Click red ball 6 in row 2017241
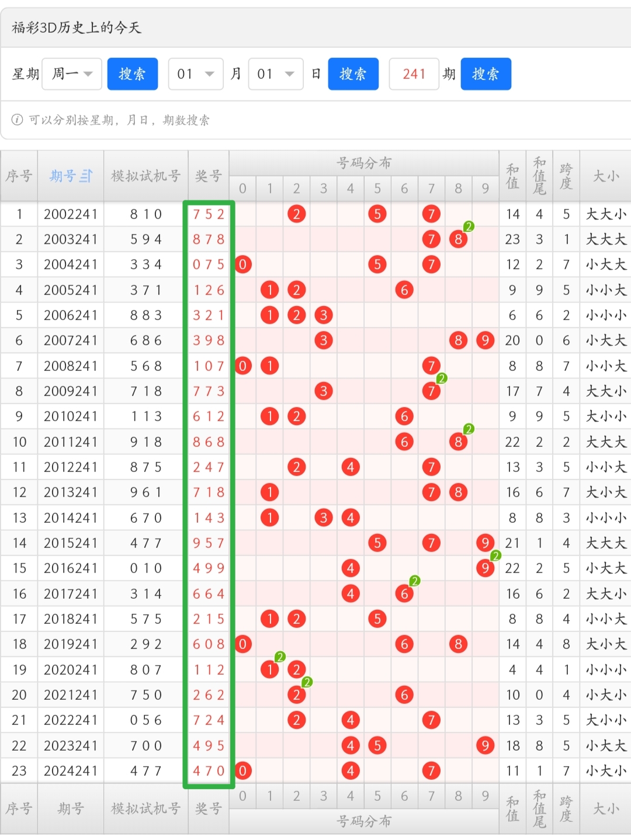The height and width of the screenshot is (840, 631). (x=404, y=594)
